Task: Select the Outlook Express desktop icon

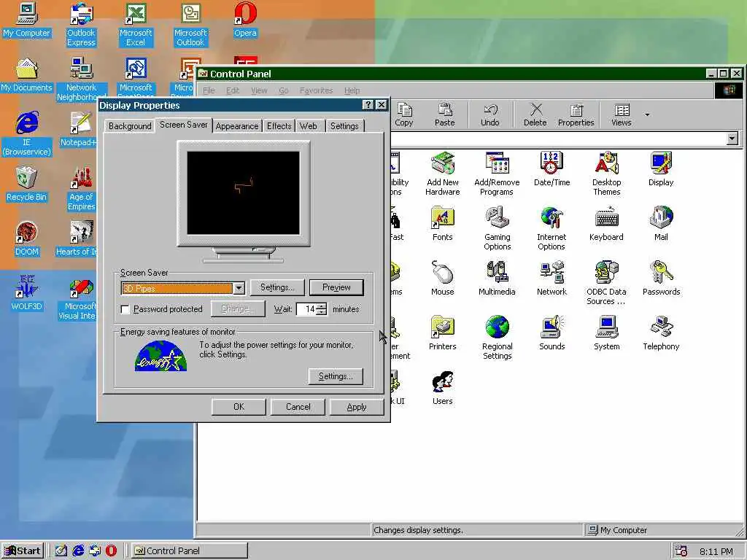Action: click(81, 25)
